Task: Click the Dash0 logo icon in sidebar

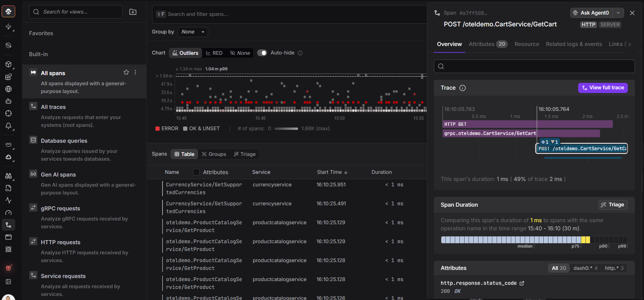Action: 8,11
